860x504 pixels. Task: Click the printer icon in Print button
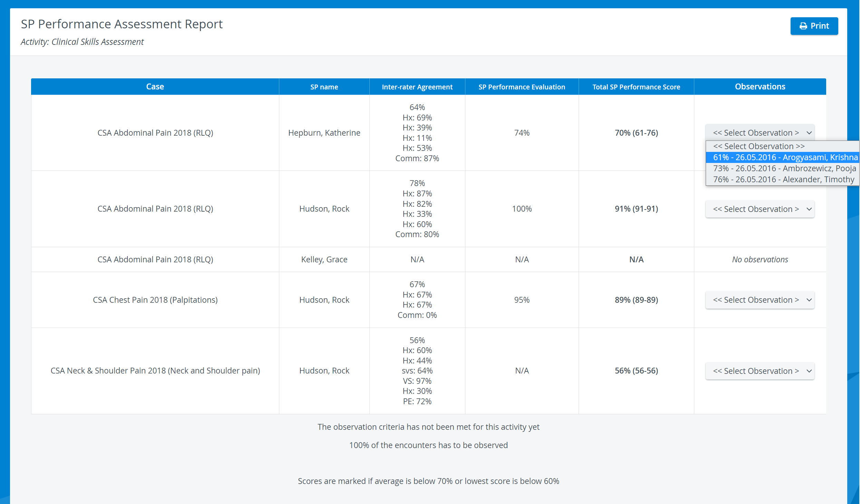803,26
